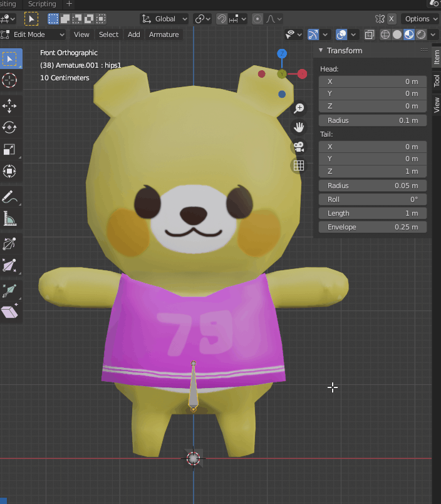This screenshot has width=441, height=504.
Task: Switch to solid shading
Action: (x=397, y=34)
